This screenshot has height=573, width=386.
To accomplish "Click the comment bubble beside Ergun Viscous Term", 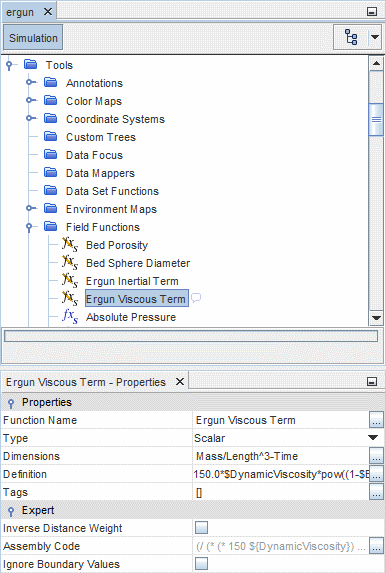I will (196, 298).
